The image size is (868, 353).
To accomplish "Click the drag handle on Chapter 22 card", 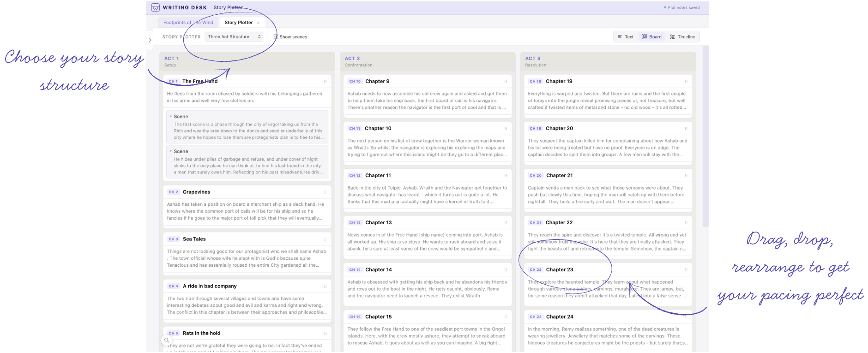I will [x=686, y=222].
